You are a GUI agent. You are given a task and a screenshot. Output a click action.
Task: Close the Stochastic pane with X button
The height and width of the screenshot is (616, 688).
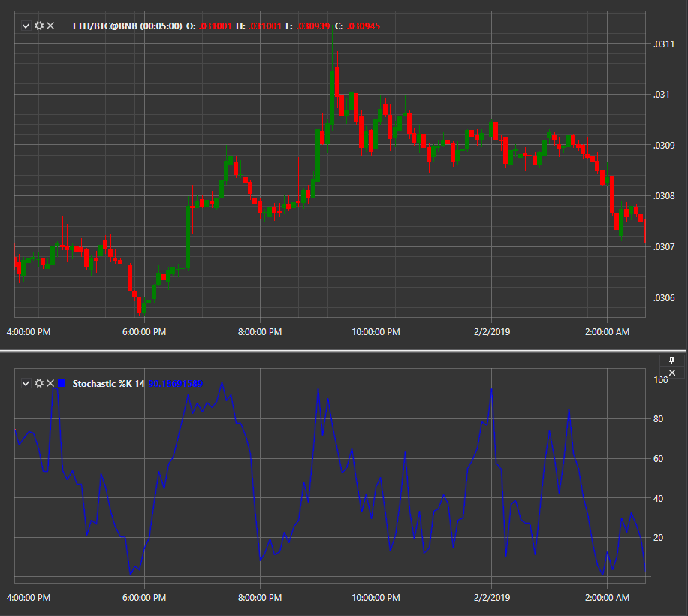click(x=671, y=373)
